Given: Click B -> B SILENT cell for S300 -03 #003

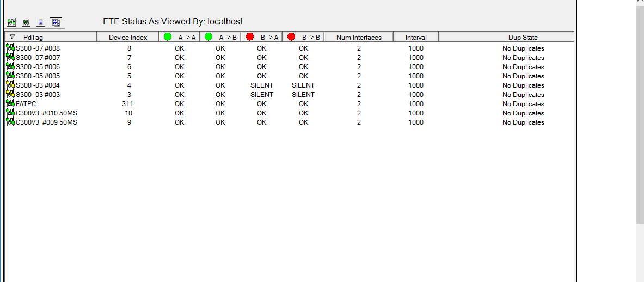Looking at the screenshot, I should [x=303, y=94].
